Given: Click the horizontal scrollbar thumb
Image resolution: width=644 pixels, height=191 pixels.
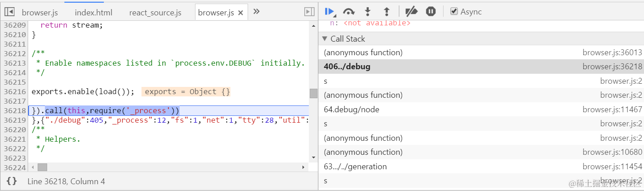Looking at the screenshot, I should tap(42, 167).
